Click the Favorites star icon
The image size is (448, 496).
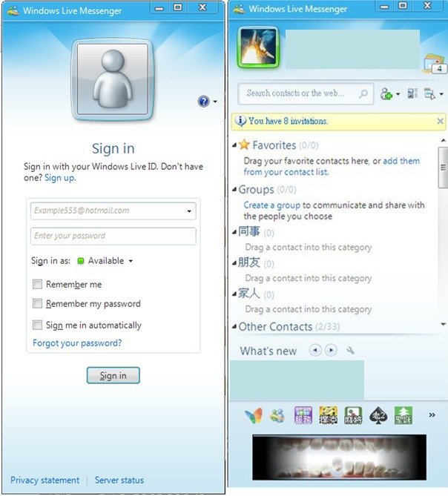[x=244, y=145]
